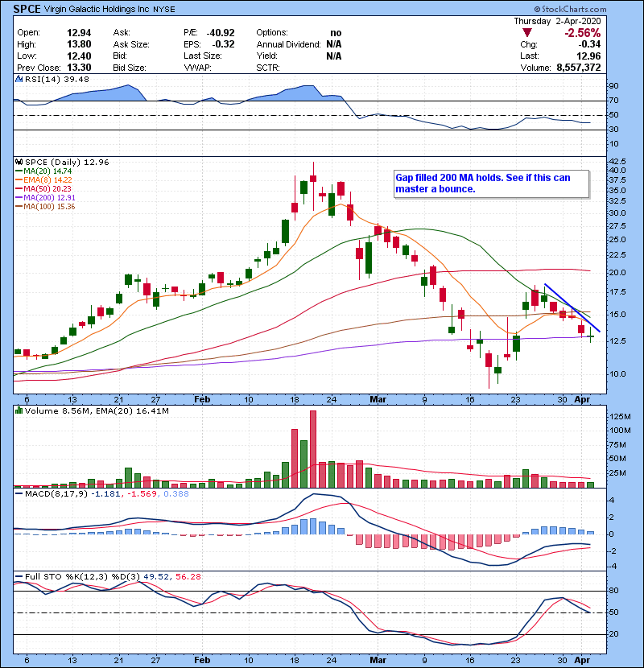Click the RSI indicator panel icon

point(19,79)
